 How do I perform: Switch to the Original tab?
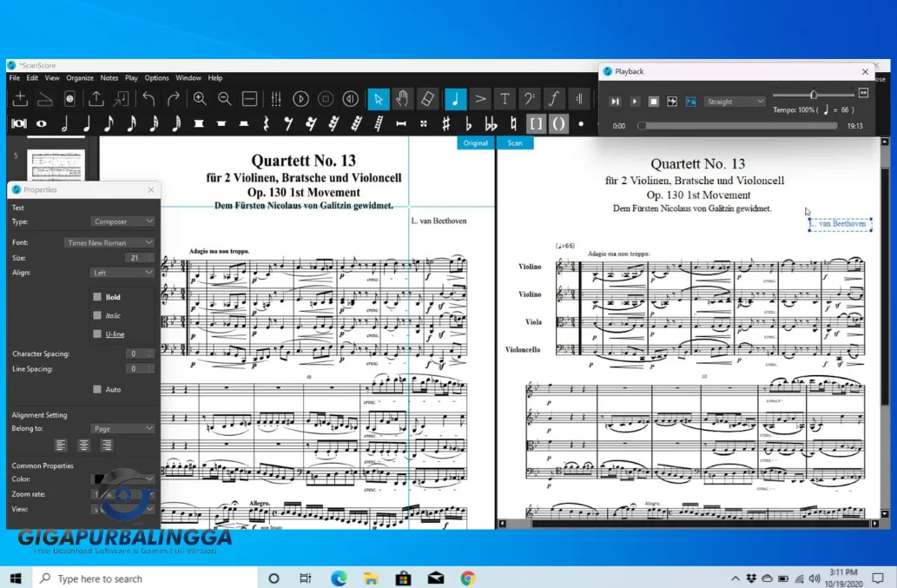(x=475, y=143)
